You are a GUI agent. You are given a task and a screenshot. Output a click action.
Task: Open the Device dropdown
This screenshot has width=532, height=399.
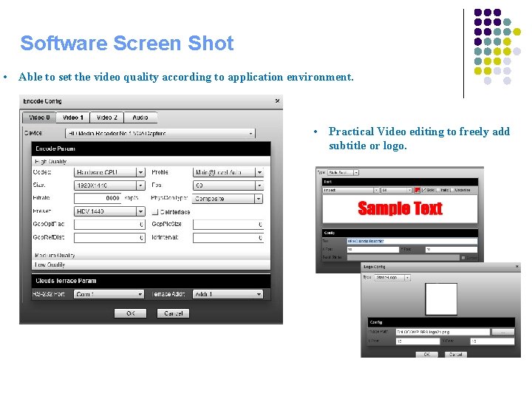pyautogui.click(x=160, y=133)
